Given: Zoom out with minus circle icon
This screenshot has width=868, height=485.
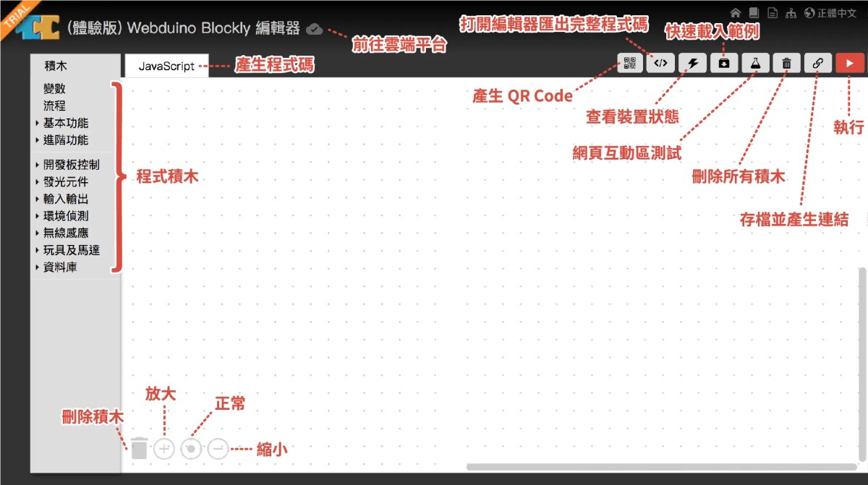Looking at the screenshot, I should (218, 449).
